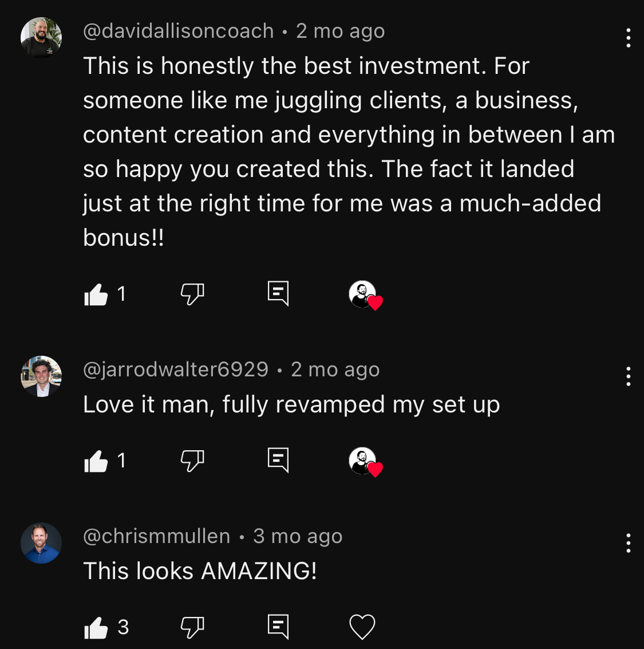Image resolution: width=644 pixels, height=649 pixels.
Task: Open the @jarrodwalter6929 channel link
Action: pos(176,369)
